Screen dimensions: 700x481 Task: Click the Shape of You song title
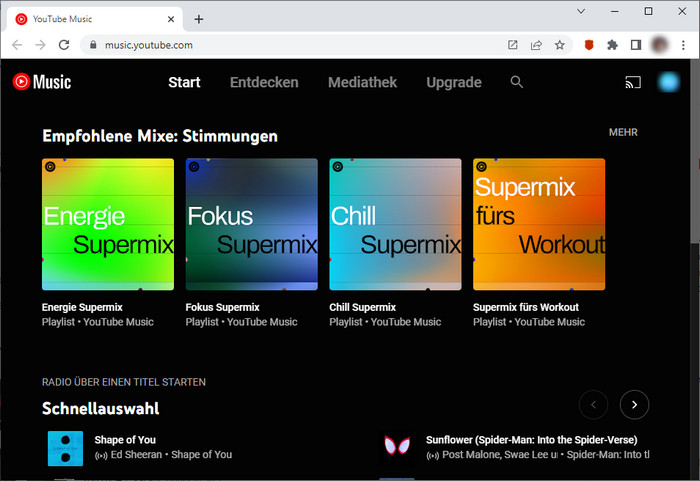point(125,440)
